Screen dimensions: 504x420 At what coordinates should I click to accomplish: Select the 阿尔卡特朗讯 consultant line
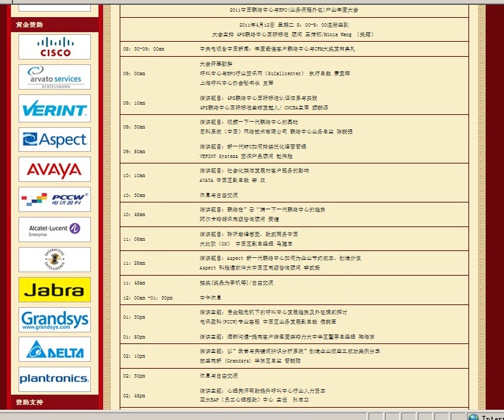tap(239, 220)
